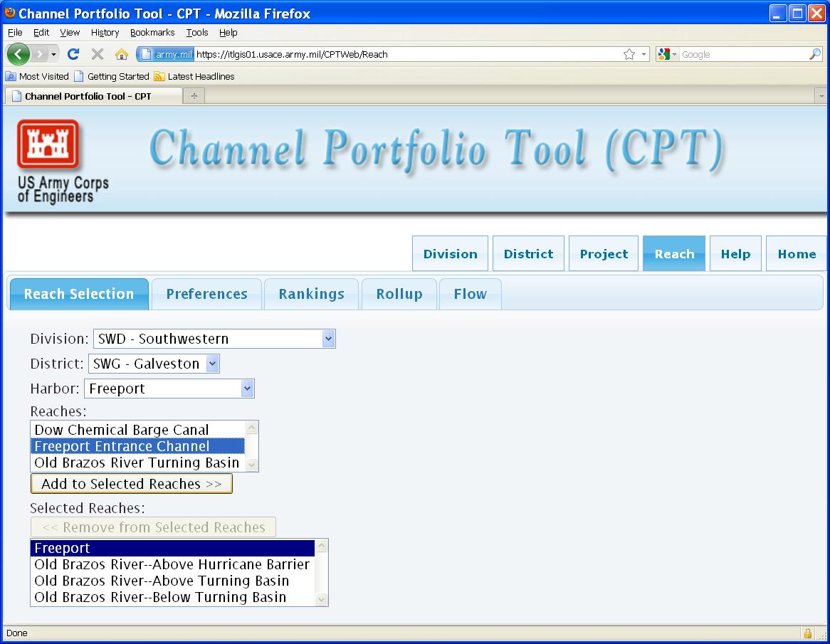Click the Reach navigation button

coord(674,253)
